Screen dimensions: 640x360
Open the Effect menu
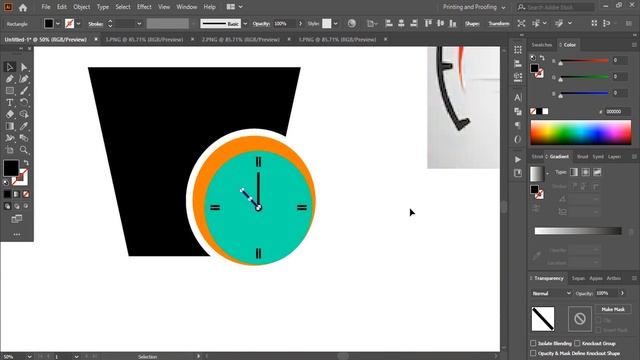coord(144,7)
